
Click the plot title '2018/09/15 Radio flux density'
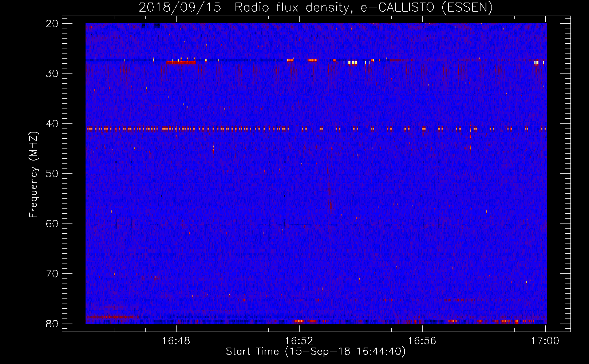pyautogui.click(x=245, y=8)
